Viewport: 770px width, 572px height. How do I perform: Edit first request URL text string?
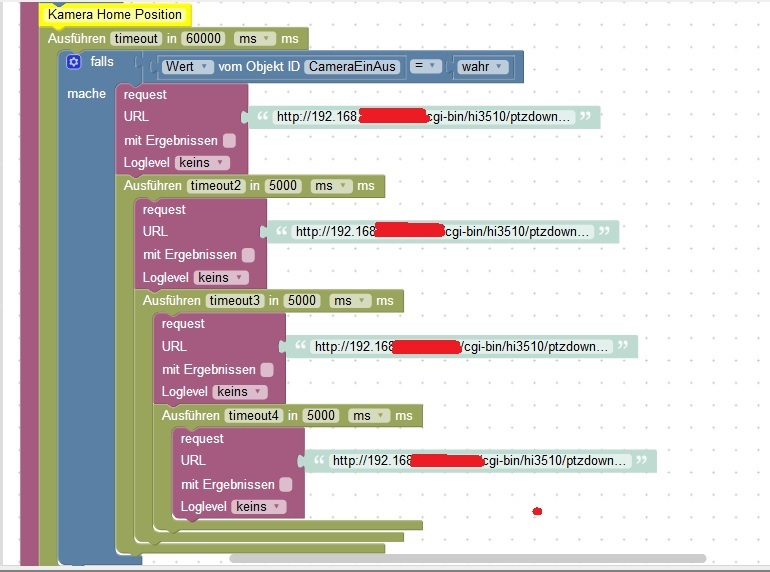pyautogui.click(x=423, y=117)
